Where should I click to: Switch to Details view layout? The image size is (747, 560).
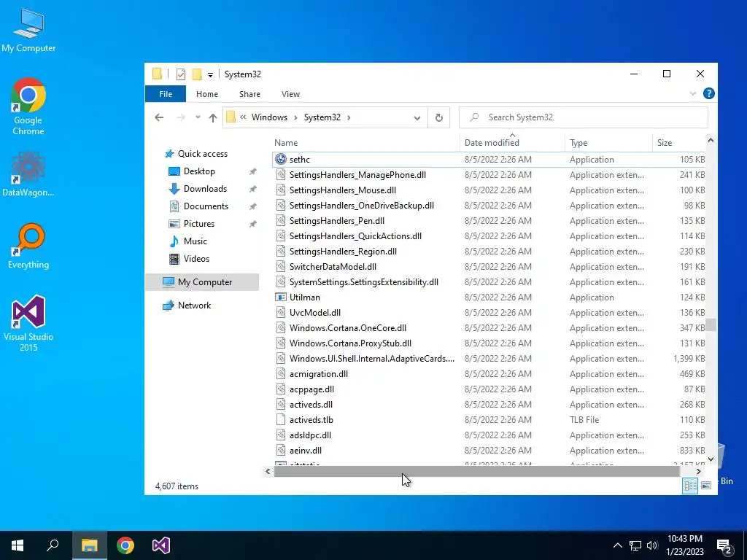[x=690, y=486]
